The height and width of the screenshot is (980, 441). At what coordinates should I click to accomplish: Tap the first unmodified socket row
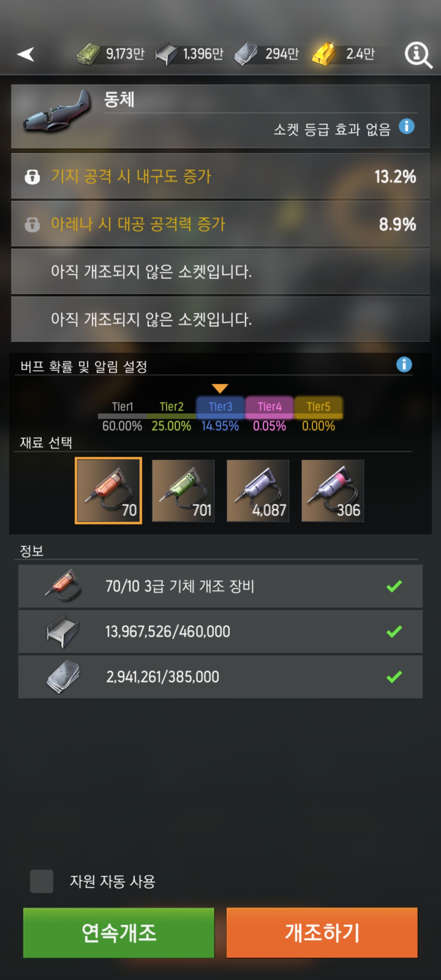tap(220, 272)
